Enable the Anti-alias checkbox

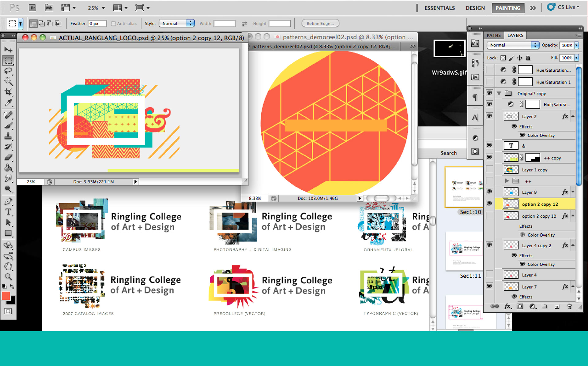click(x=113, y=24)
